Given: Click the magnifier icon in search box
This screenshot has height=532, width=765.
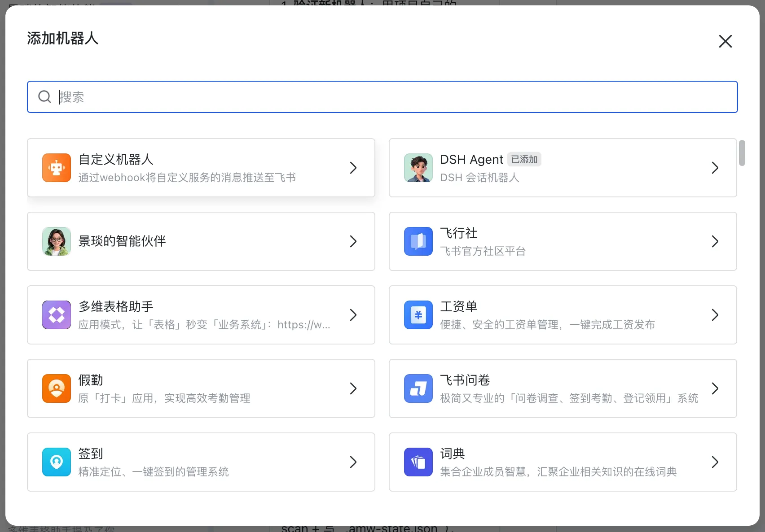Looking at the screenshot, I should pos(44,96).
